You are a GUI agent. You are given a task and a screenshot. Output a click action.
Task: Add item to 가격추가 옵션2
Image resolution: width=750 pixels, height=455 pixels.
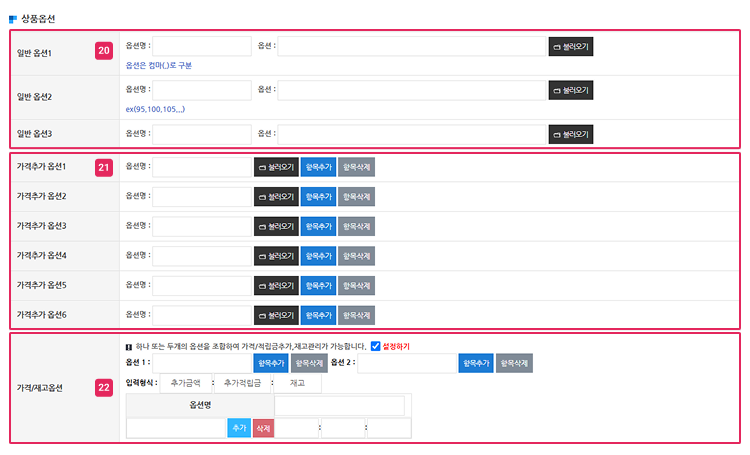[x=318, y=197]
